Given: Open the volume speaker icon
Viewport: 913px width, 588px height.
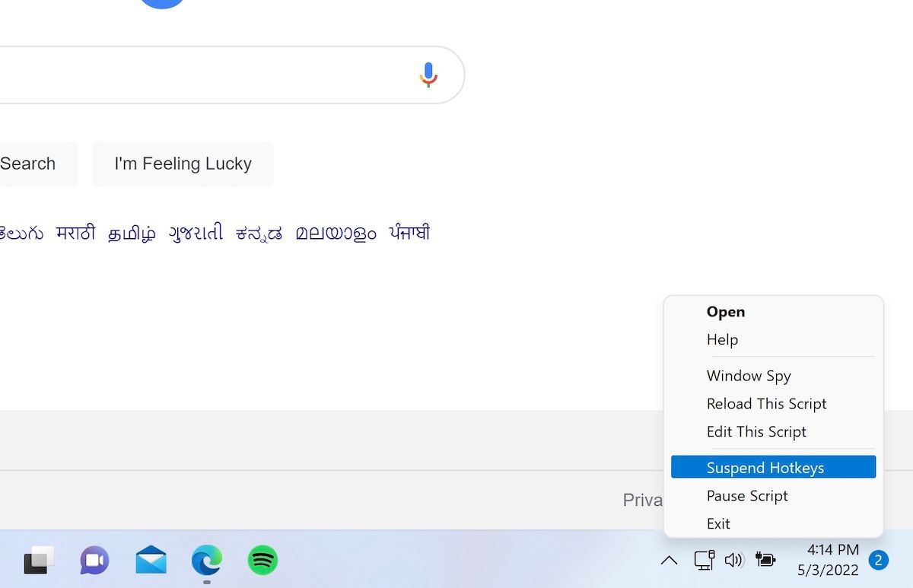Looking at the screenshot, I should [x=734, y=560].
